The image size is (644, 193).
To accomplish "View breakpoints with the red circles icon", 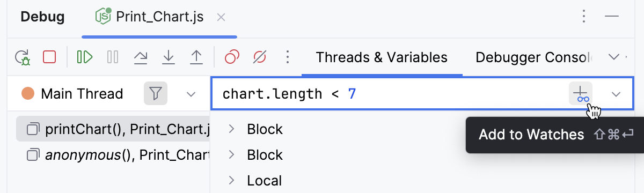I will (232, 57).
